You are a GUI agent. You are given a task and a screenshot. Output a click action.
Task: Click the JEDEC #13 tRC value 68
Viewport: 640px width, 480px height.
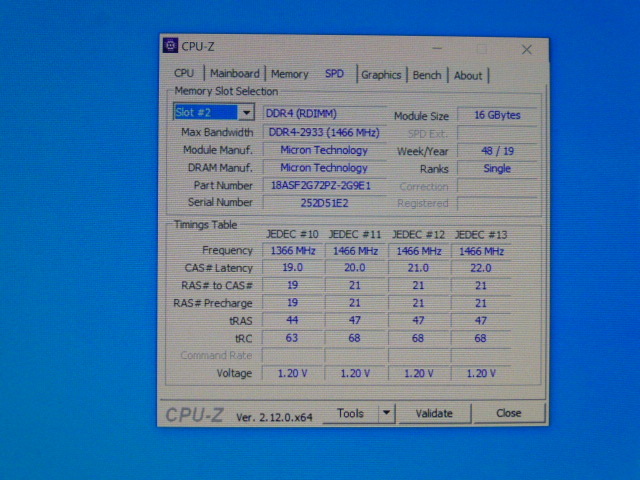[481, 338]
